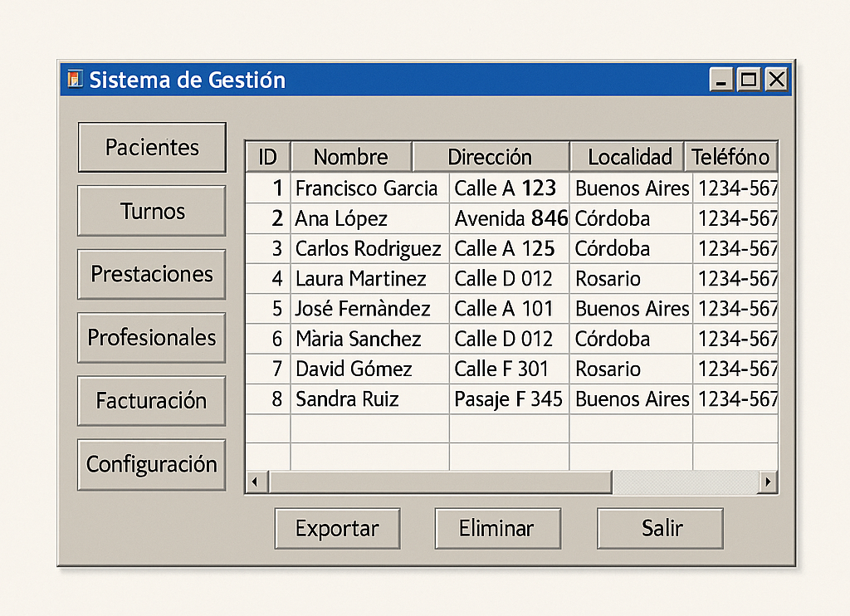This screenshot has height=616, width=850.
Task: Click the app icon in the title bar
Action: pyautogui.click(x=75, y=79)
